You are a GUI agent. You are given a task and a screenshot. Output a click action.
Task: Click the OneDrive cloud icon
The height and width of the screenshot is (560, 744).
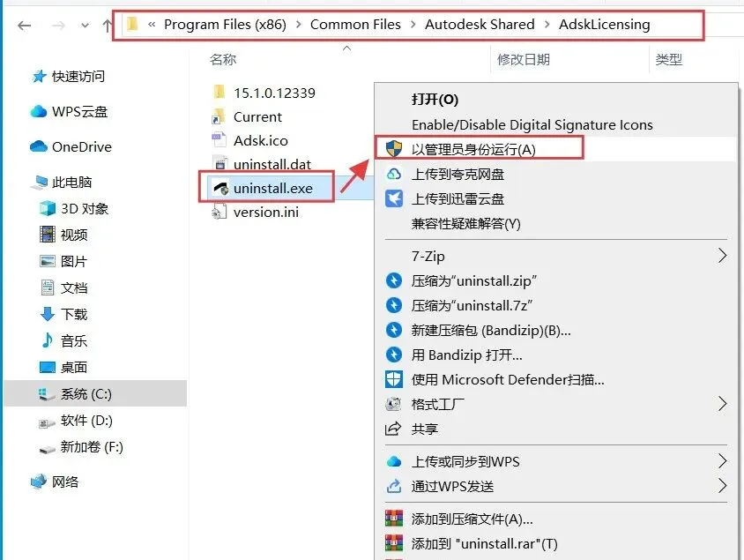pos(39,146)
